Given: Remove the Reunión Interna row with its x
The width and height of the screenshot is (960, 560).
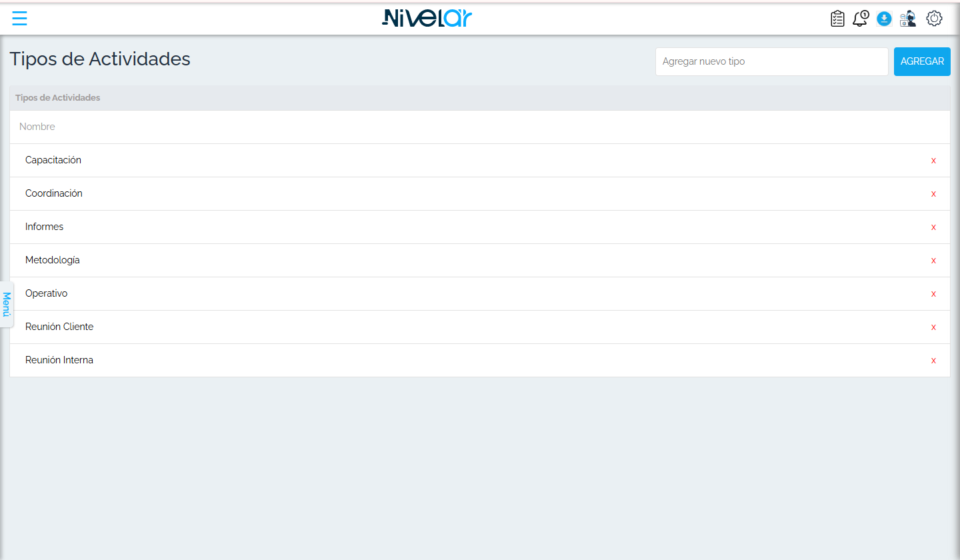Looking at the screenshot, I should click(933, 361).
